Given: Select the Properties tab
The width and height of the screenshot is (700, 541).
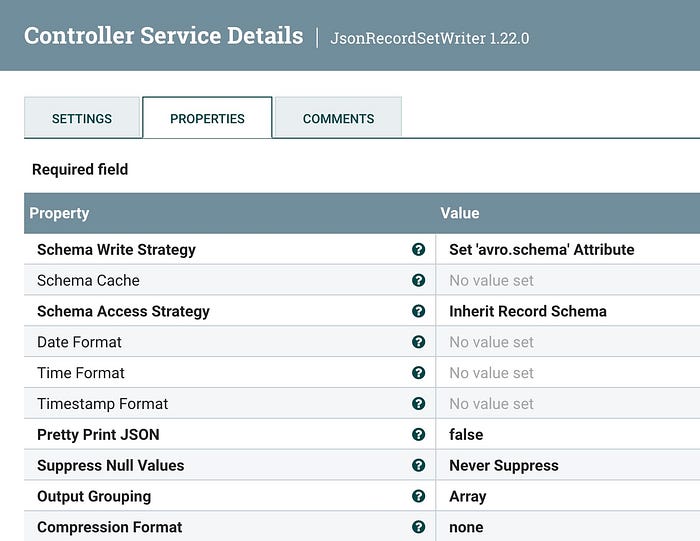Looking at the screenshot, I should [x=207, y=118].
